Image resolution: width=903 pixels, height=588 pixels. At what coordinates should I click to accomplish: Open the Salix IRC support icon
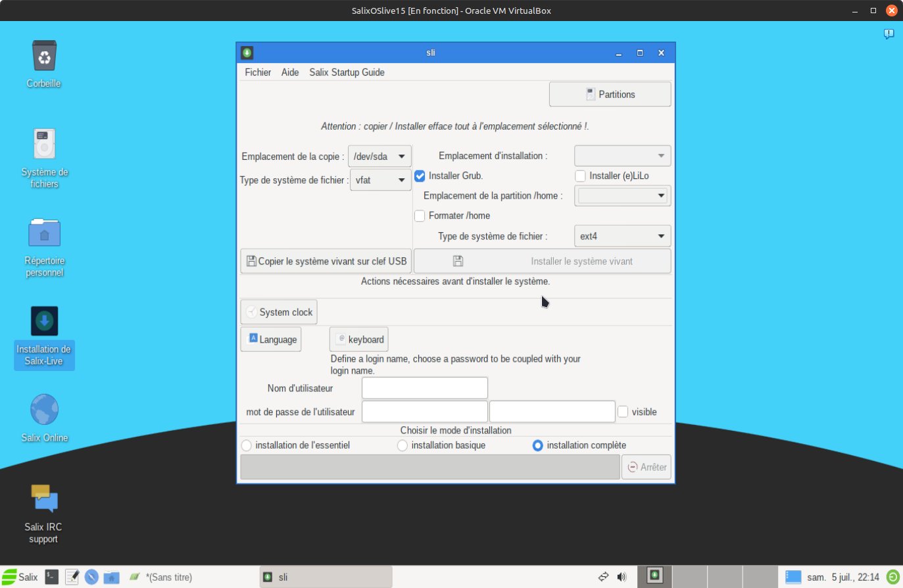[x=44, y=499]
